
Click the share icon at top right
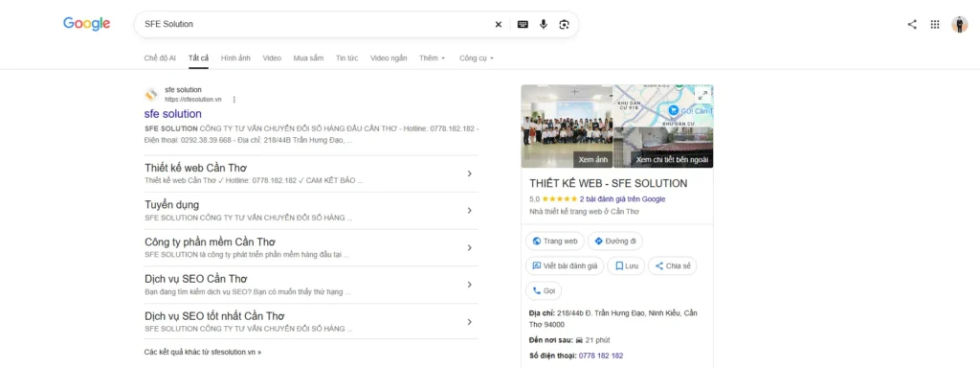pyautogui.click(x=912, y=24)
